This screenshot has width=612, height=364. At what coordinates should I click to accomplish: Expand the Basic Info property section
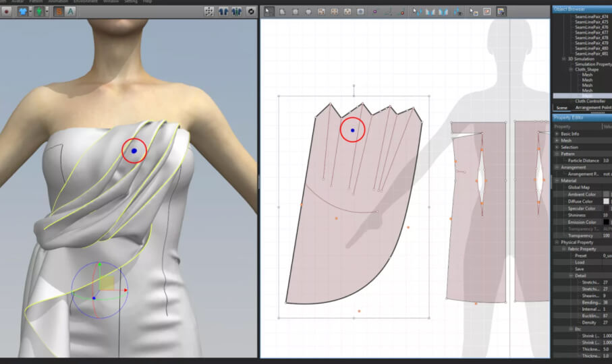[557, 133]
